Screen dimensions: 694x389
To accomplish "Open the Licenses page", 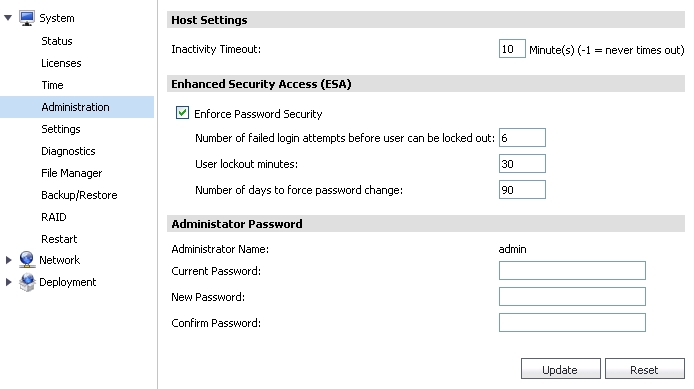I will 61,63.
